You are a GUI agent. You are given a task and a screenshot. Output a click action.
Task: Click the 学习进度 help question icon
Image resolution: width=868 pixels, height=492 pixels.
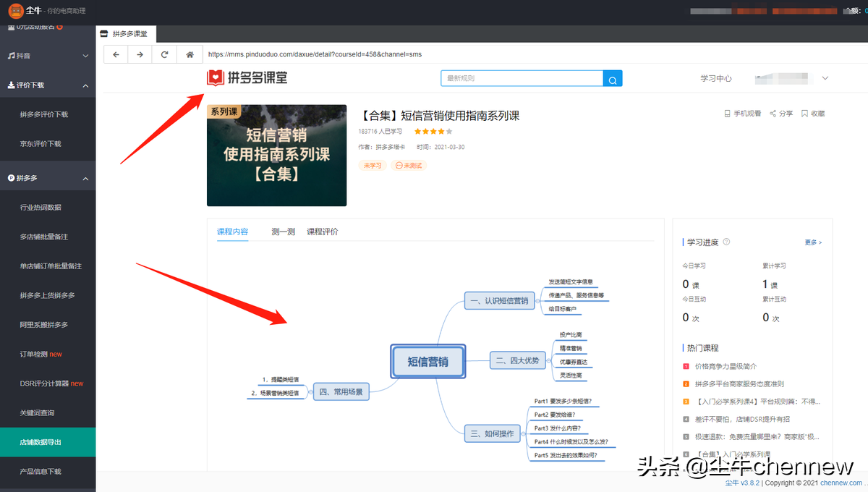(726, 242)
